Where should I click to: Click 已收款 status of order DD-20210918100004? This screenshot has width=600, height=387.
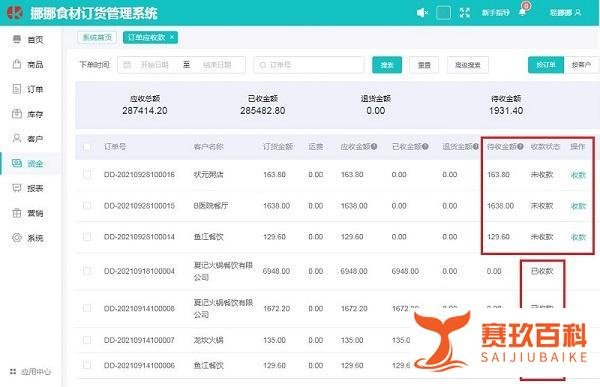542,271
